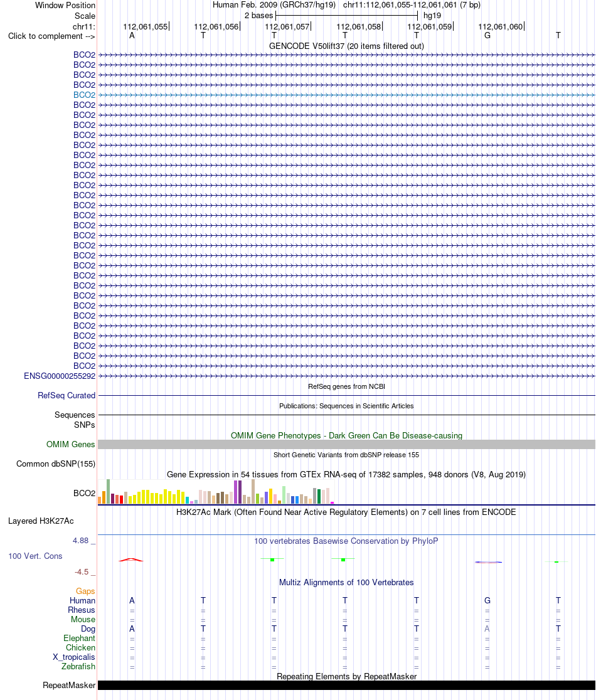Image resolution: width=596 pixels, height=700 pixels.
Task: Click the -4.5 PhyloP lower limit value
Action: (82, 572)
